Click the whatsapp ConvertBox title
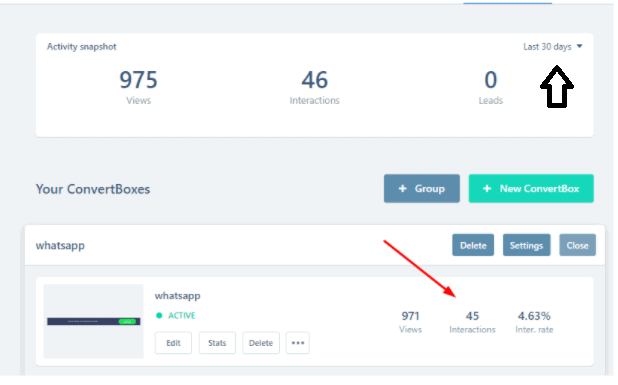618x385 pixels. 177,296
